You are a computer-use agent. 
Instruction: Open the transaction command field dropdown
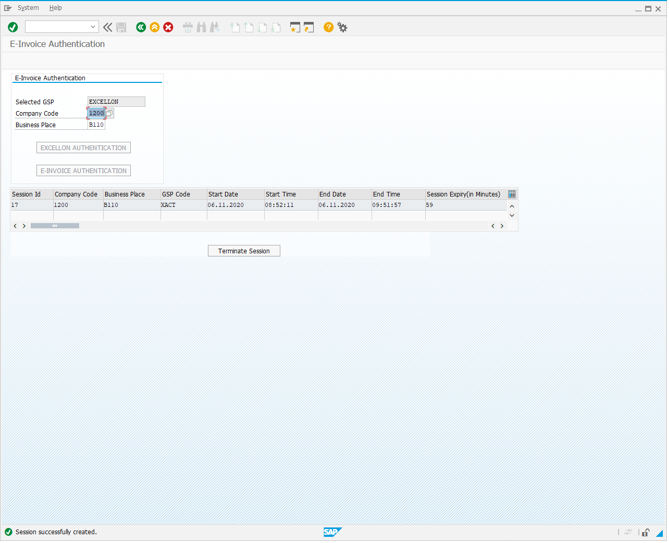[x=93, y=27]
